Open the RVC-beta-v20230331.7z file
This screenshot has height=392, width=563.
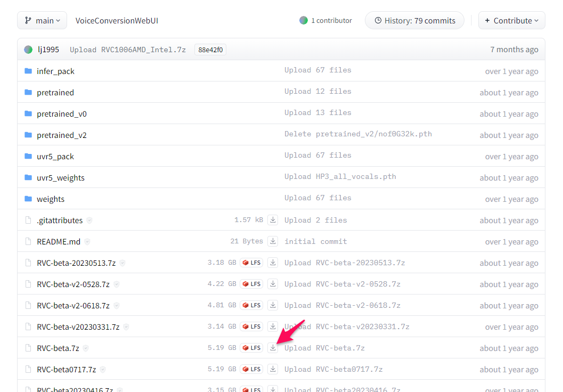click(x=78, y=326)
